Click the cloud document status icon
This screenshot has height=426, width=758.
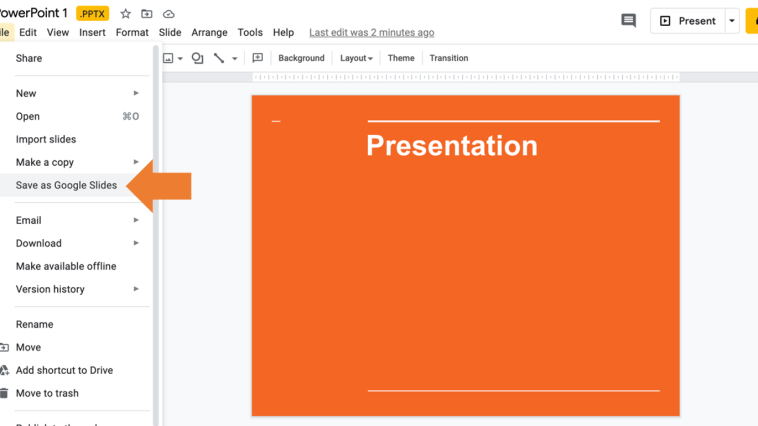[x=169, y=14]
